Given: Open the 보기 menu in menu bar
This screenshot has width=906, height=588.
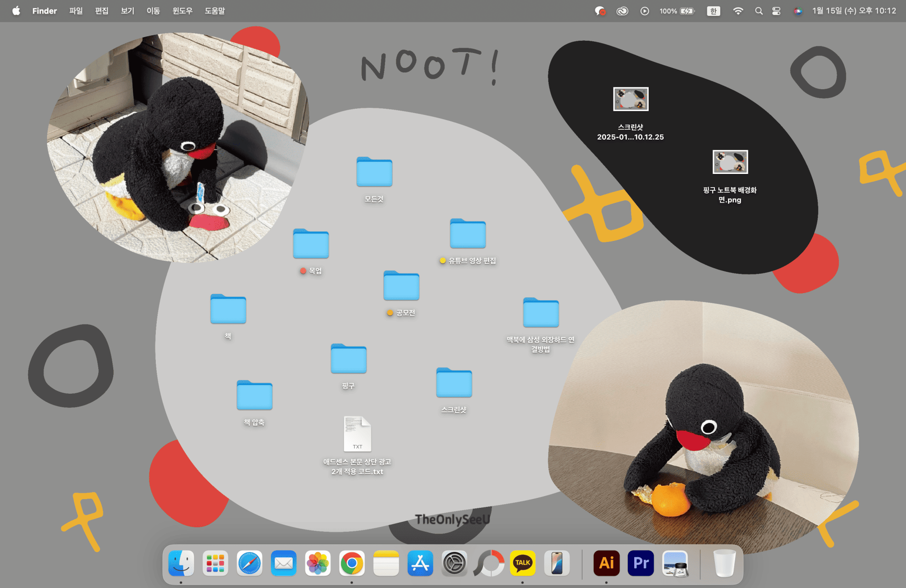Looking at the screenshot, I should pos(127,11).
